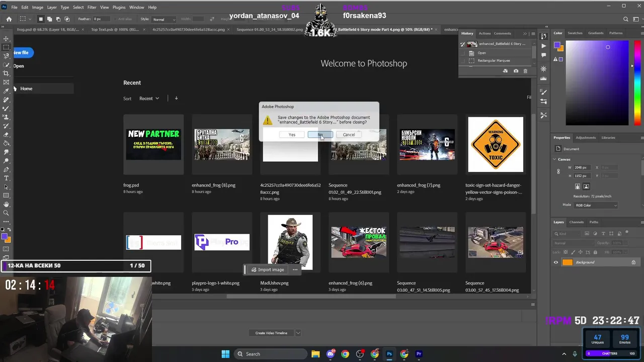Switch to the Swatches tab
This screenshot has width=644, height=362.
coord(575,33)
